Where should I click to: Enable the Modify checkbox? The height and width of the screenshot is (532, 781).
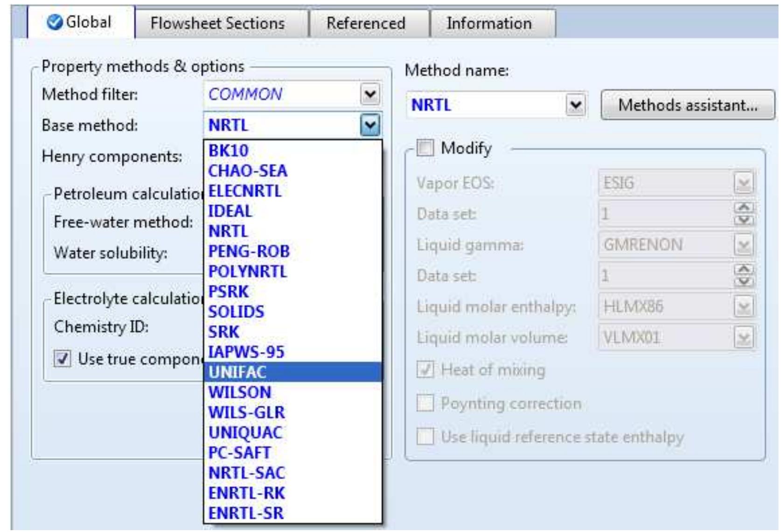pyautogui.click(x=425, y=148)
